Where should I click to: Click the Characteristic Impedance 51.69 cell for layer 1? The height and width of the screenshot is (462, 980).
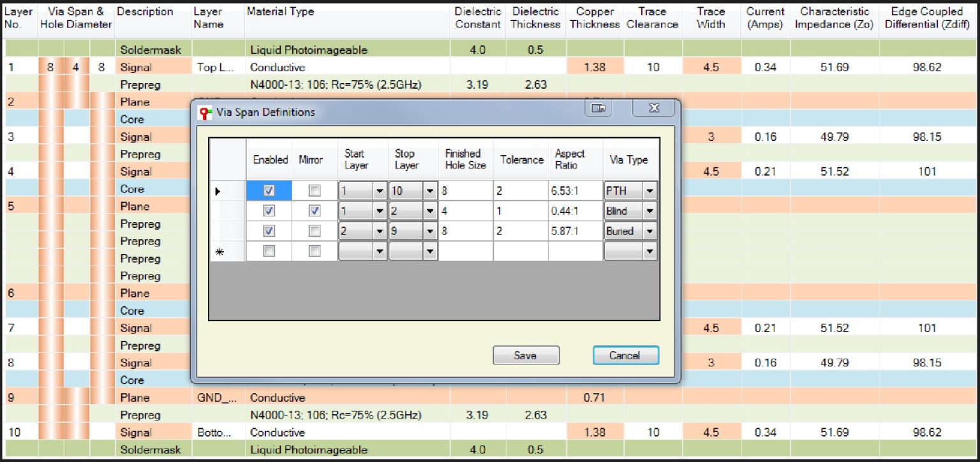click(x=834, y=67)
